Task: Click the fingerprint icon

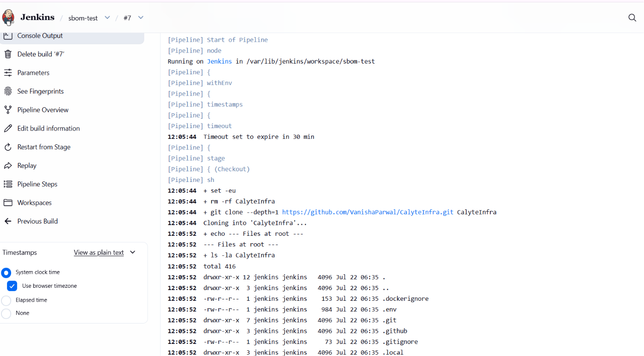Action: tap(8, 91)
